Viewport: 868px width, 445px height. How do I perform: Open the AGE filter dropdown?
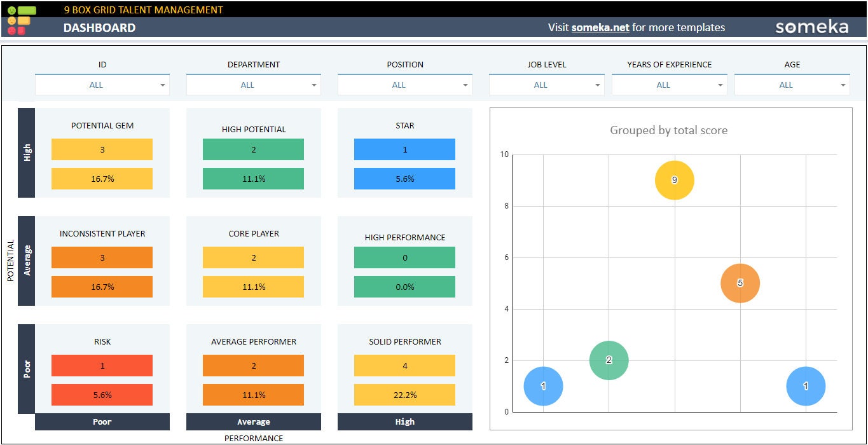[x=792, y=84]
